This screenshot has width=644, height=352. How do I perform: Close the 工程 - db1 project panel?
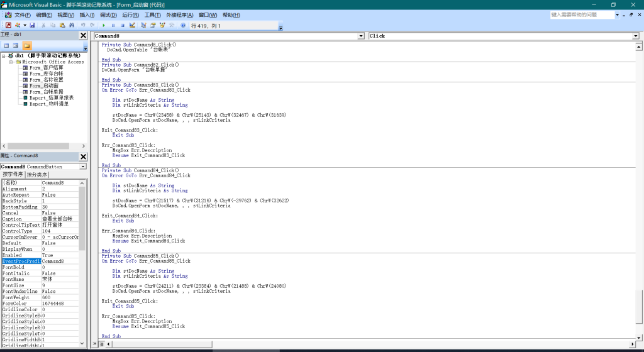[x=83, y=35]
